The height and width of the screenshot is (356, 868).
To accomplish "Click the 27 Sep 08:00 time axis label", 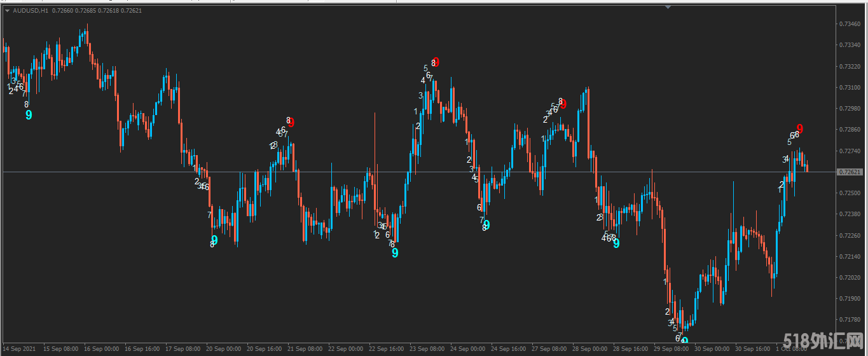I will point(549,349).
